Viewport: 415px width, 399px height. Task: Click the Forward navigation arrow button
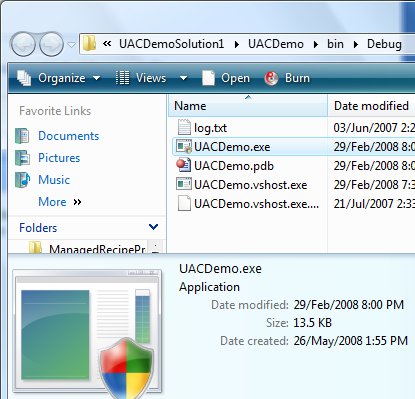click(51, 44)
